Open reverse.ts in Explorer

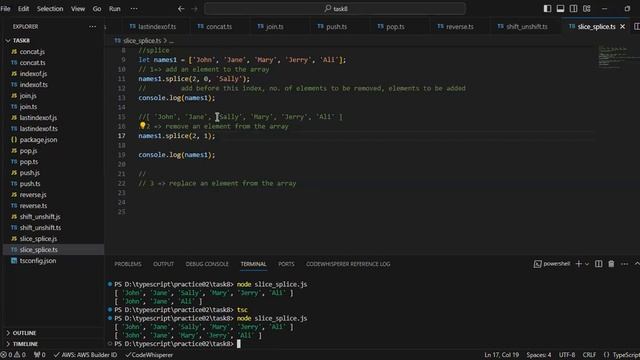pyautogui.click(x=33, y=206)
